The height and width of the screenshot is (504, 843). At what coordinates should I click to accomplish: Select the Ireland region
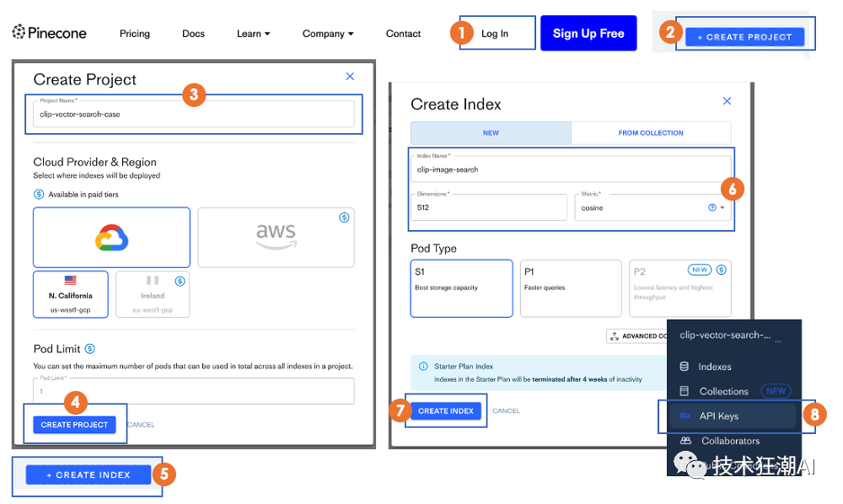(153, 294)
